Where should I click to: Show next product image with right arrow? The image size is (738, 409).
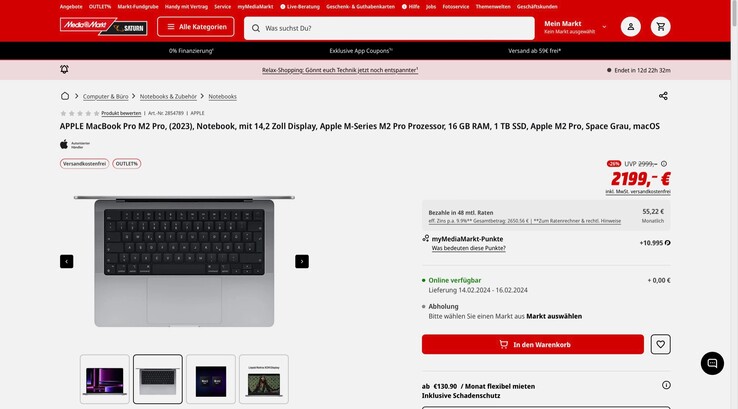click(x=302, y=261)
